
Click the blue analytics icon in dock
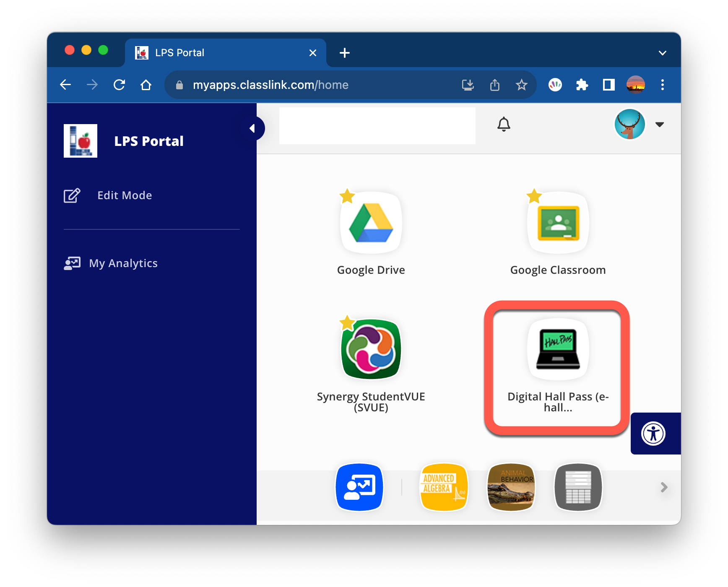coord(359,487)
